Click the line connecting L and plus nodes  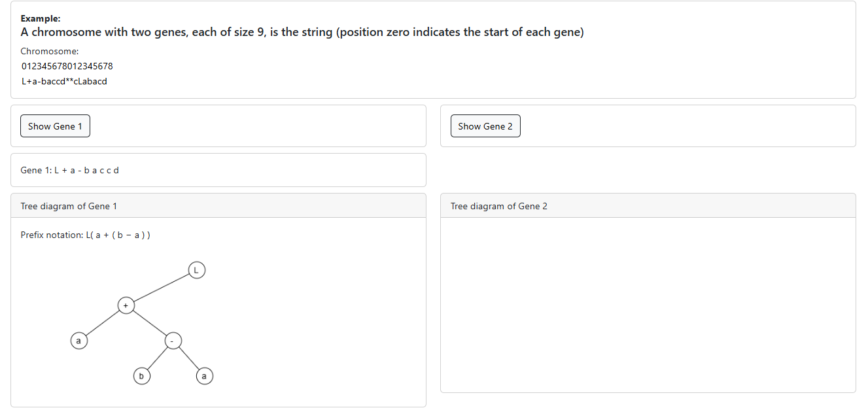pos(161,287)
